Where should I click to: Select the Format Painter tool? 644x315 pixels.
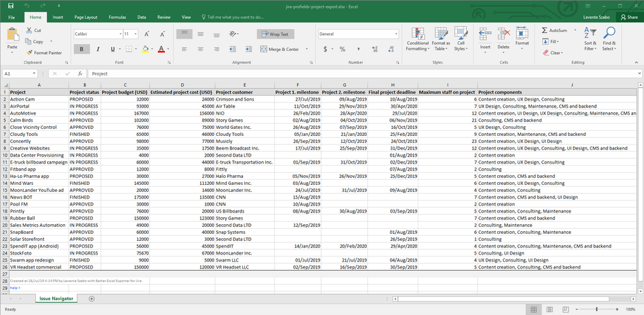(x=44, y=53)
